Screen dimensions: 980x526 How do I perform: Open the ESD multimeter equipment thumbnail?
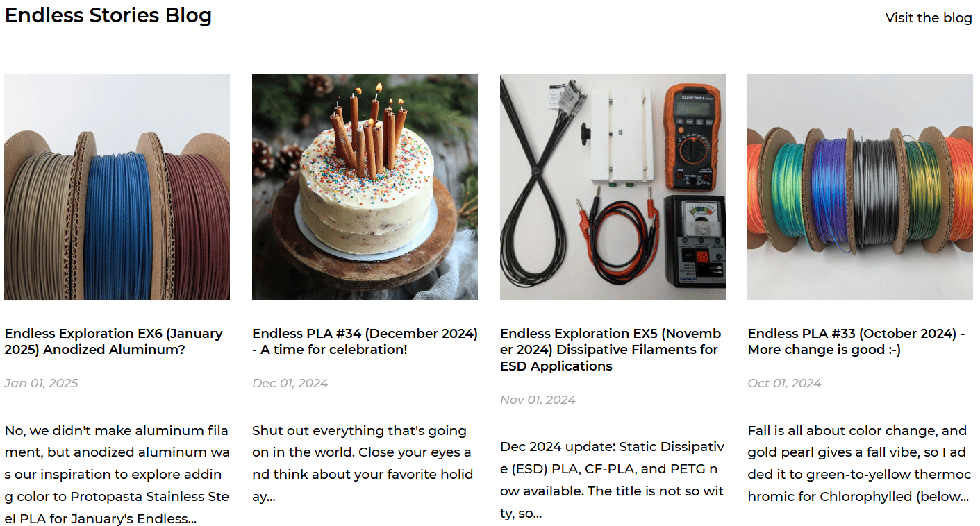pyautogui.click(x=613, y=187)
